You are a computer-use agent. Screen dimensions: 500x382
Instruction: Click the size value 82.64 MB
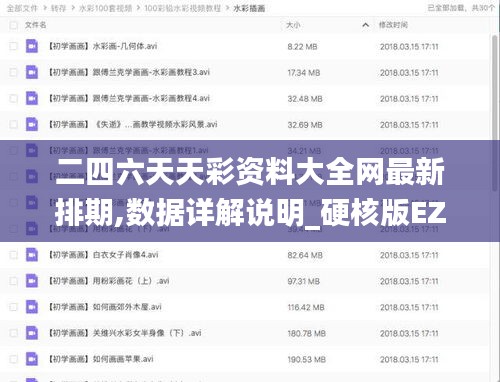[x=305, y=255]
